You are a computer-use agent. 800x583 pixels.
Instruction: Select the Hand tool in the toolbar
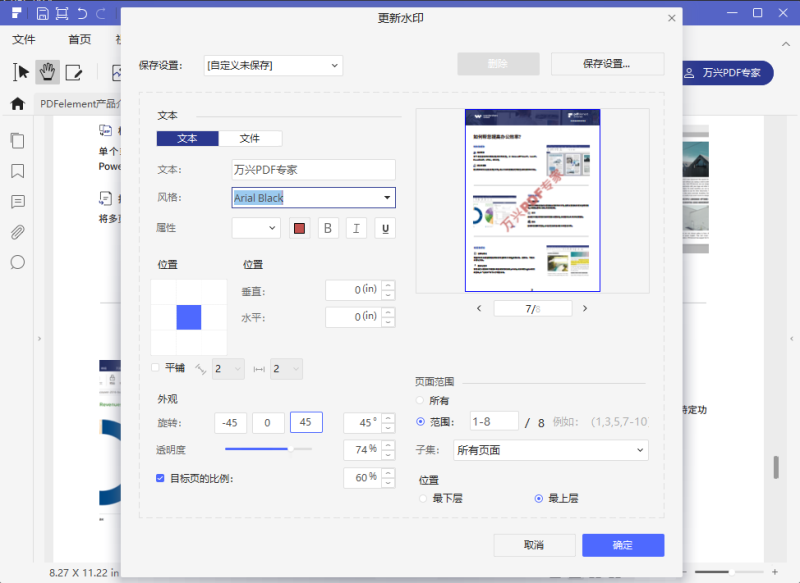[46, 71]
